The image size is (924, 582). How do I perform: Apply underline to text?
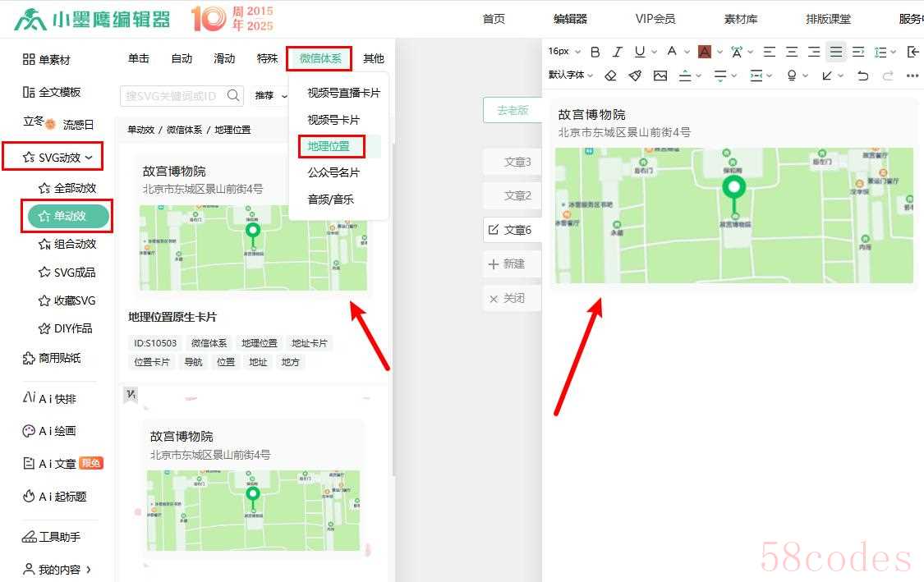(x=639, y=52)
